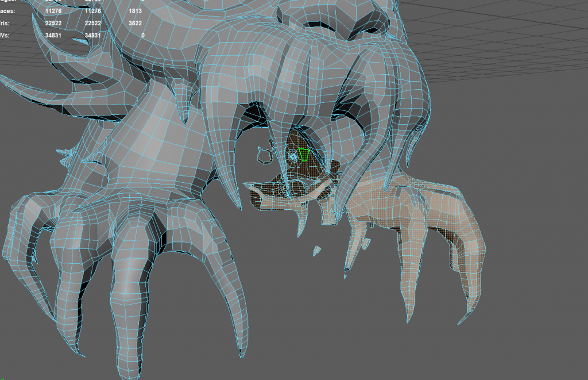Click the Tris label in the HUD
588x380 pixels.
(x=7, y=23)
